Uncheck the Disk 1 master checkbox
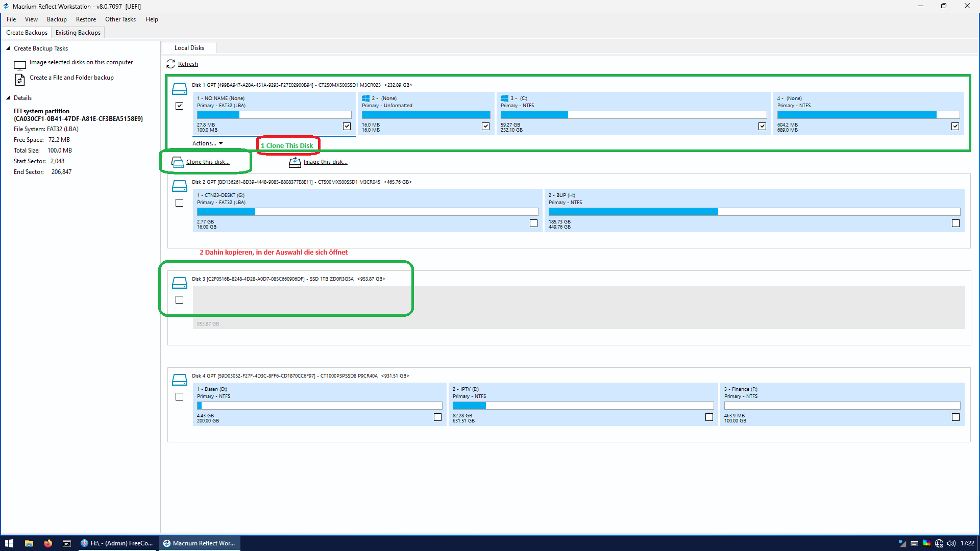Image resolution: width=980 pixels, height=551 pixels. point(179,106)
